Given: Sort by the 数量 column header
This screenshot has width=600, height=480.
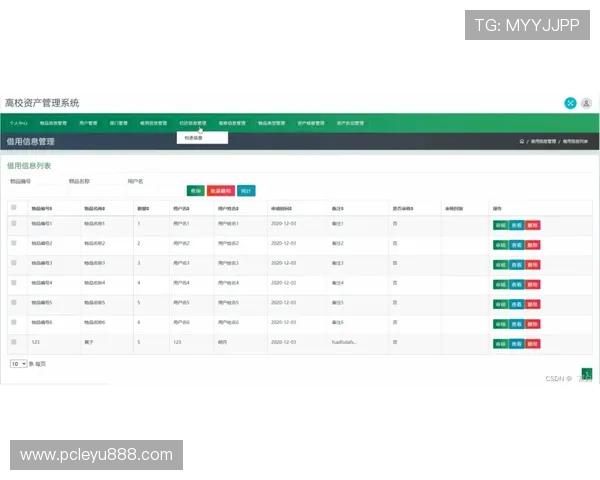Looking at the screenshot, I should point(142,208).
